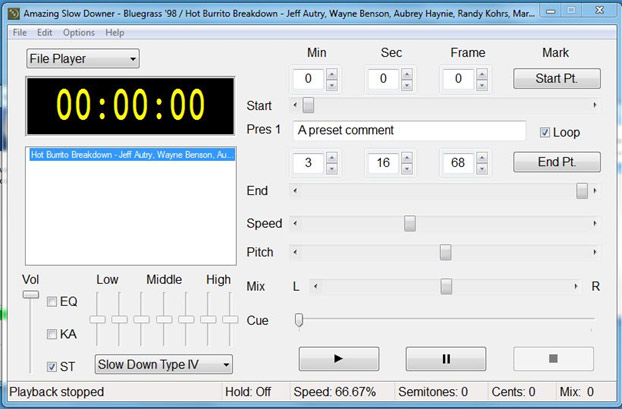Nudge the Start slider right with its arrow

(x=595, y=105)
